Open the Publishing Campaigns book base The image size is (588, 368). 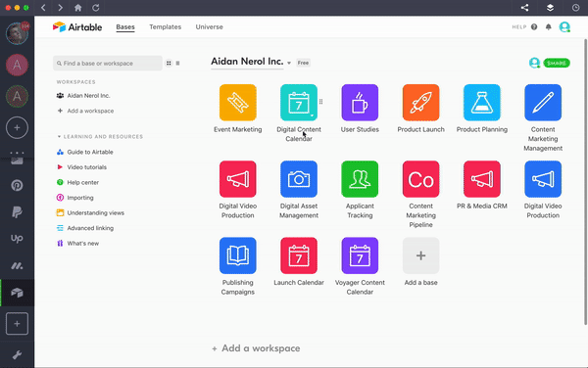coord(238,255)
